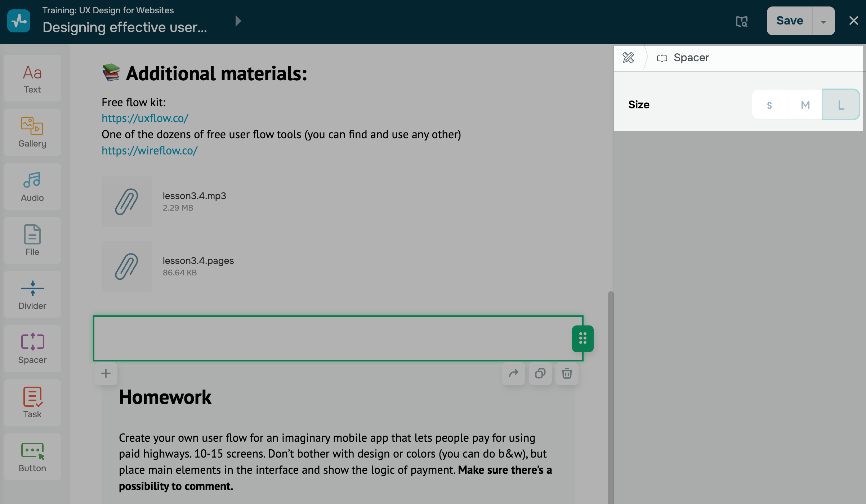The height and width of the screenshot is (504, 866).
Task: Open the Save dropdown arrow
Action: [823, 22]
